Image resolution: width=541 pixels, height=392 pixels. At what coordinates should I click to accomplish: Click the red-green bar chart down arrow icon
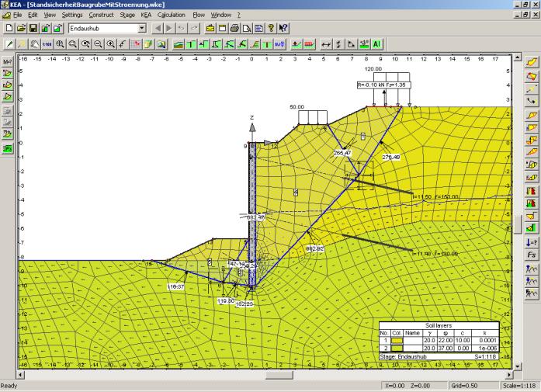(x=532, y=191)
